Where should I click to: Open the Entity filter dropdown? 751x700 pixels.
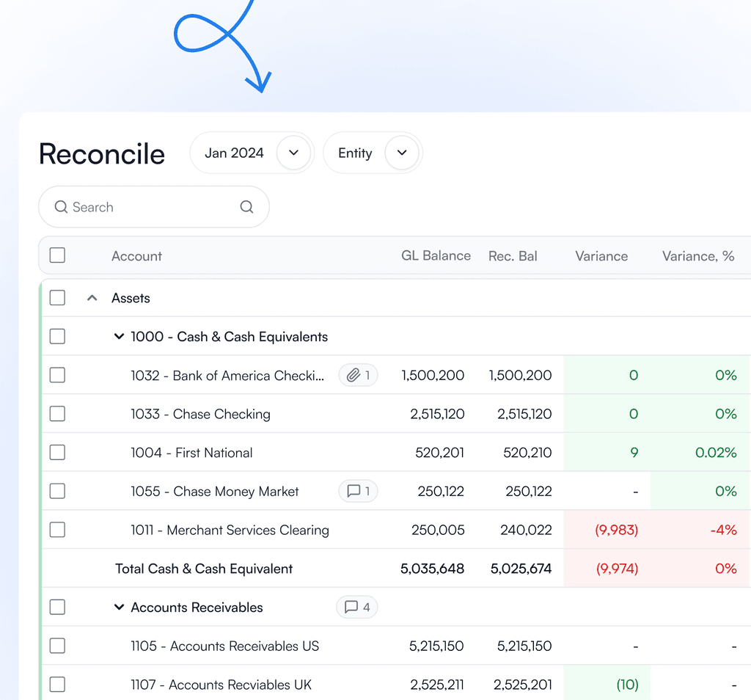[x=373, y=153]
